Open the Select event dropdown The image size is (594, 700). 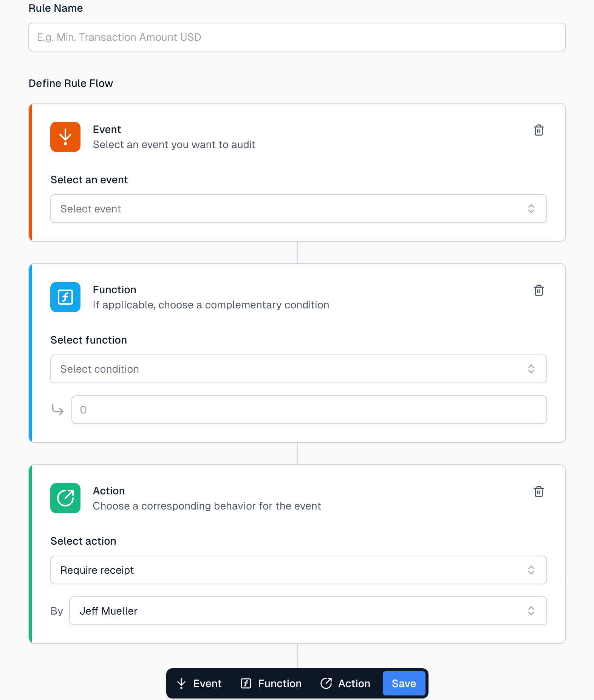[299, 209]
